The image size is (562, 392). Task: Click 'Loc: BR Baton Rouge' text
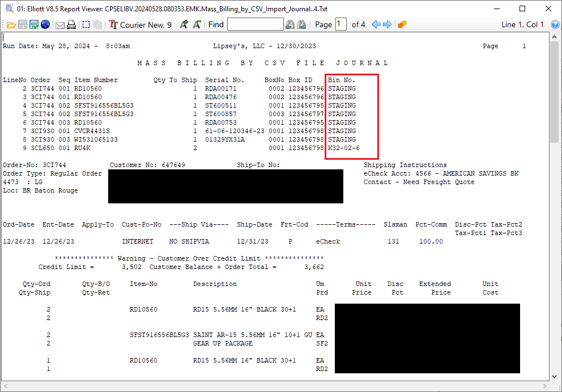click(x=40, y=191)
